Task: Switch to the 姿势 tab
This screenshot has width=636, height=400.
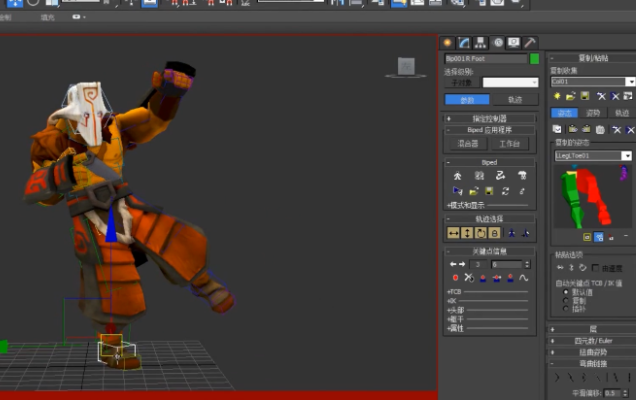Action: (593, 113)
